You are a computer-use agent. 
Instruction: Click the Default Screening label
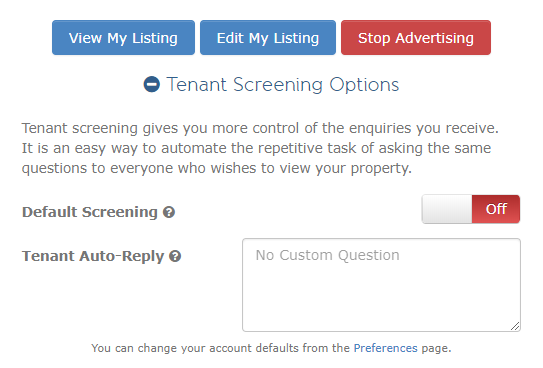coord(90,212)
